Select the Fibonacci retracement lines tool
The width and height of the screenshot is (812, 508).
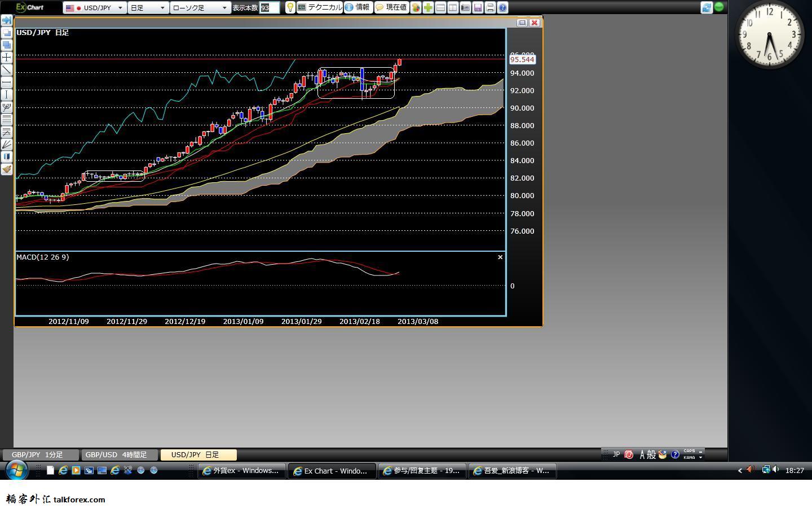point(7,120)
